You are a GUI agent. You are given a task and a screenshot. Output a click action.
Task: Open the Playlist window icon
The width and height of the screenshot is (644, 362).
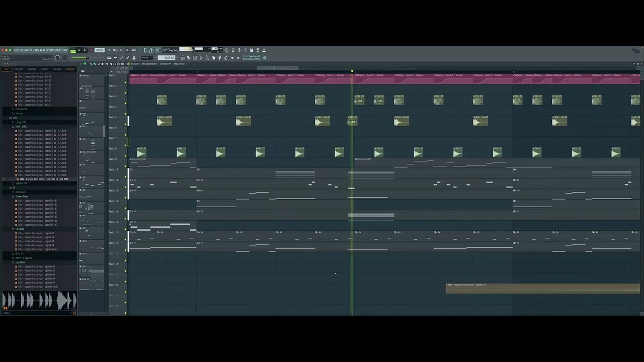coord(183,58)
